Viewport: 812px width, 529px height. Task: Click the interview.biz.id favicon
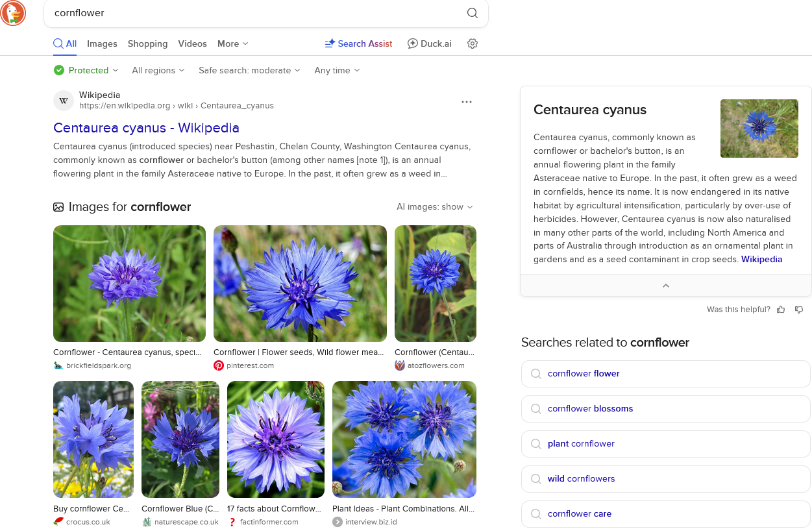click(338, 522)
